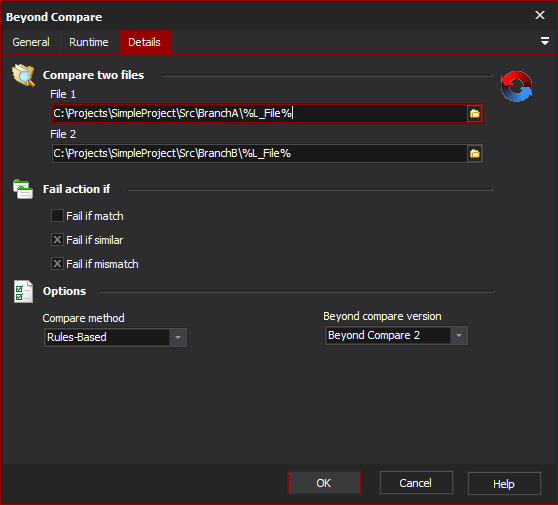Browse for File 2 using folder icon
Viewport: 558px width, 505px height.
click(474, 154)
